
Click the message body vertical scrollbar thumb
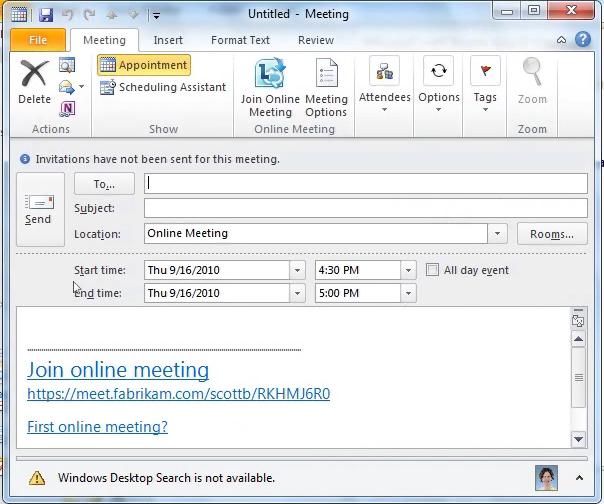[x=579, y=377]
